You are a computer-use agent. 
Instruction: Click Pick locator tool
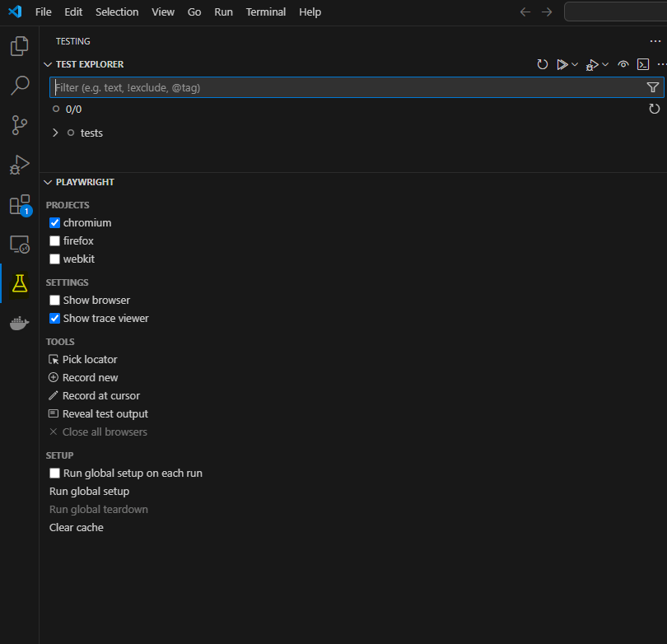90,360
